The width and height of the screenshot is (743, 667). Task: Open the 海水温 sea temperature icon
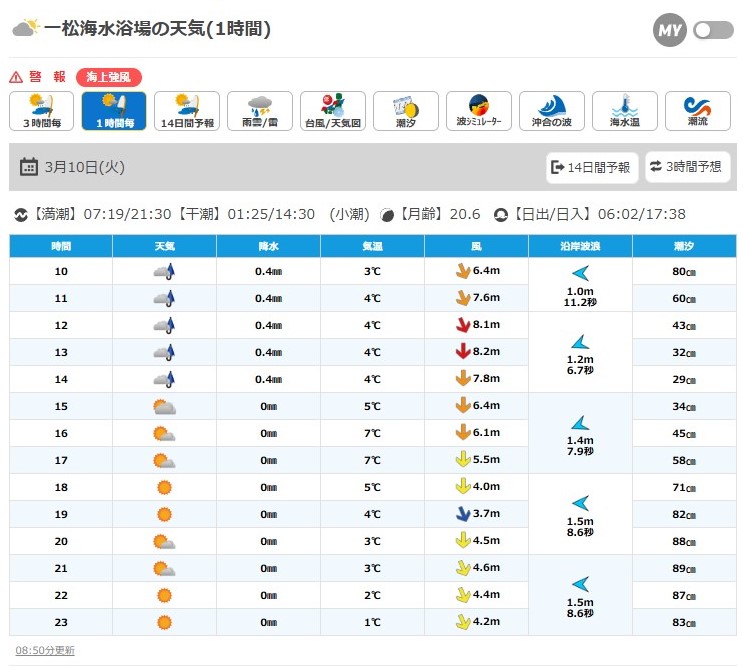coord(625,111)
